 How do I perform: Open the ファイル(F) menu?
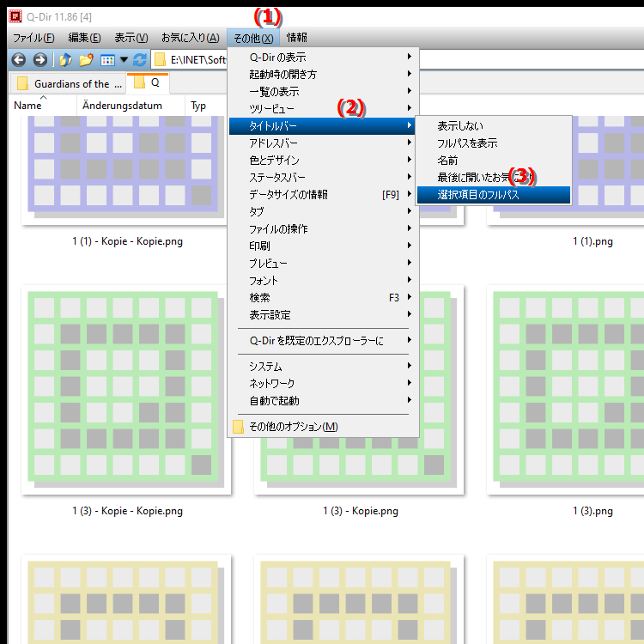coord(33,38)
